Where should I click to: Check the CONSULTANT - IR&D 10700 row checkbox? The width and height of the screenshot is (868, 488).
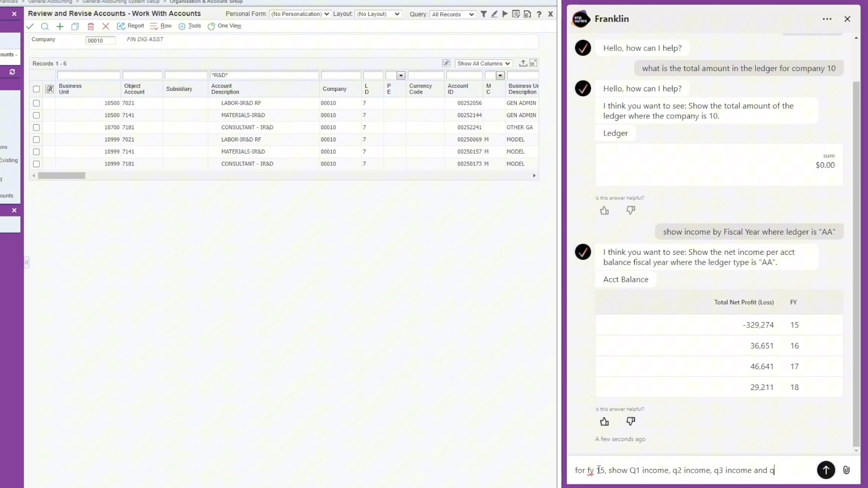point(36,127)
